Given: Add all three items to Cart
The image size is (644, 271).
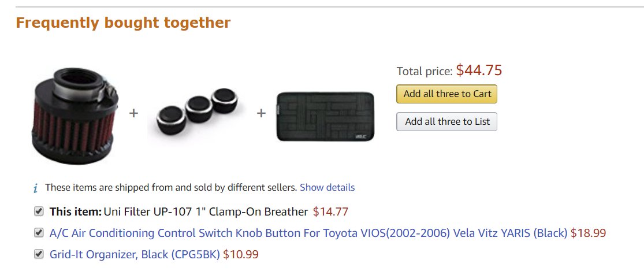Looking at the screenshot, I should point(447,94).
